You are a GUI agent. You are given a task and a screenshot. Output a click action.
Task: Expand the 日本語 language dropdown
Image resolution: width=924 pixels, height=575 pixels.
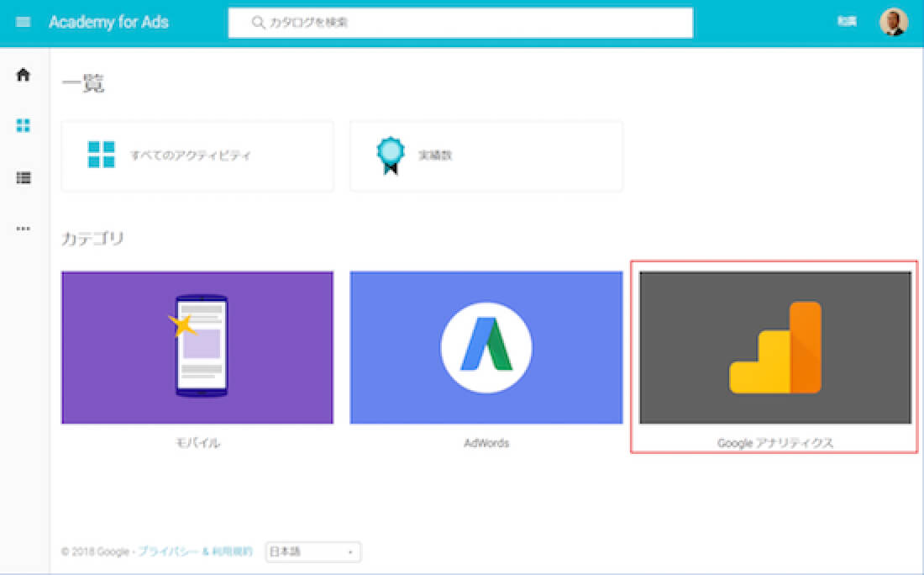tap(313, 552)
